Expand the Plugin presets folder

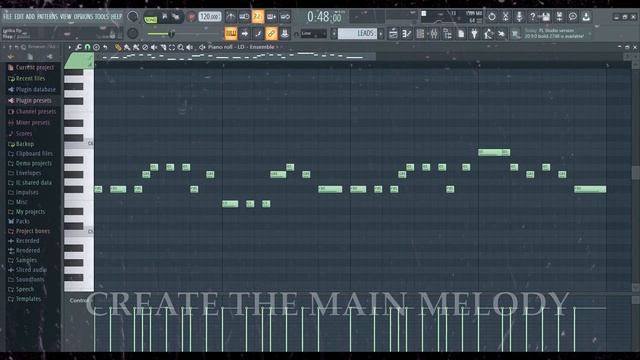(x=30, y=100)
